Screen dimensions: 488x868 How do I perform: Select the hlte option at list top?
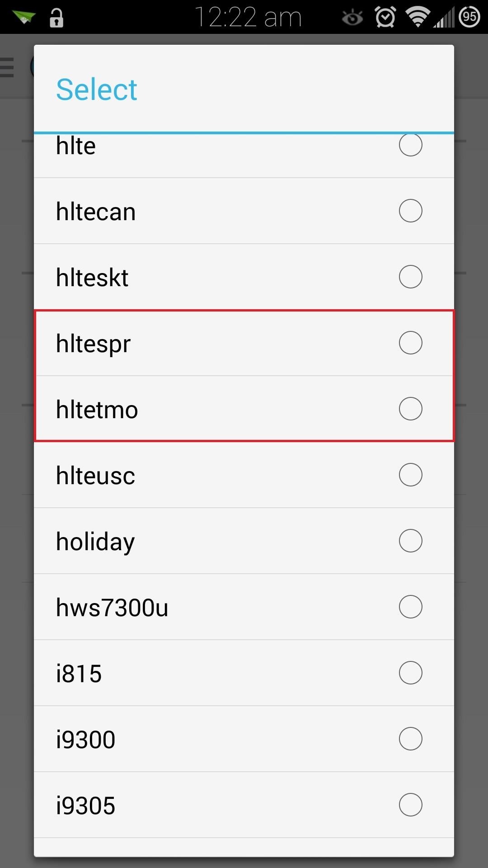click(x=244, y=156)
